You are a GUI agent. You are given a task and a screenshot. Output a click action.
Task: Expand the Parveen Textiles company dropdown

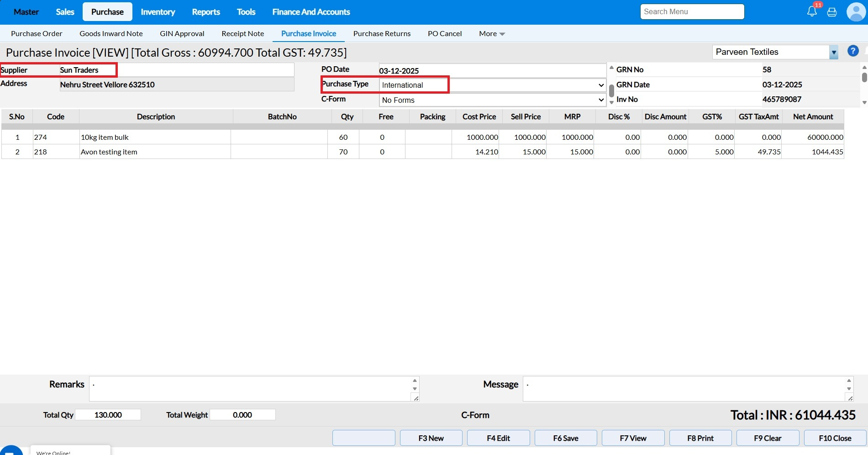click(x=834, y=53)
